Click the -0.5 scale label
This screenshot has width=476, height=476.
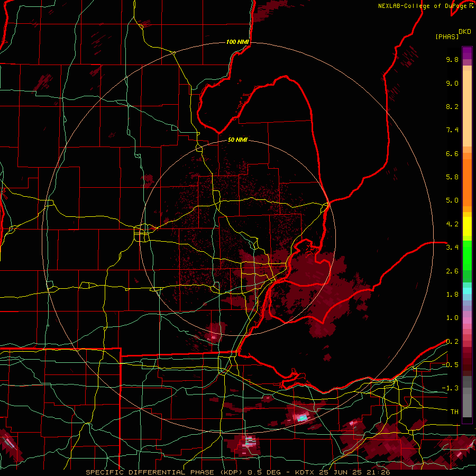click(x=450, y=364)
